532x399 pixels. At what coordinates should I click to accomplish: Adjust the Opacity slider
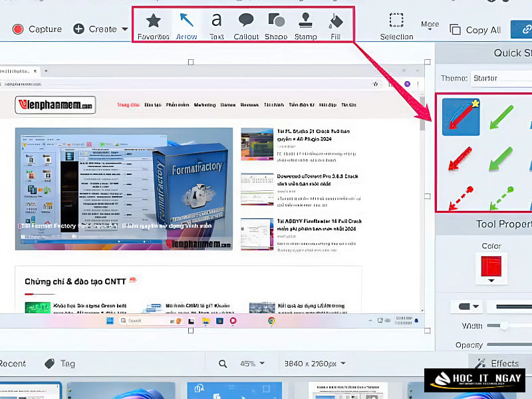point(509,344)
